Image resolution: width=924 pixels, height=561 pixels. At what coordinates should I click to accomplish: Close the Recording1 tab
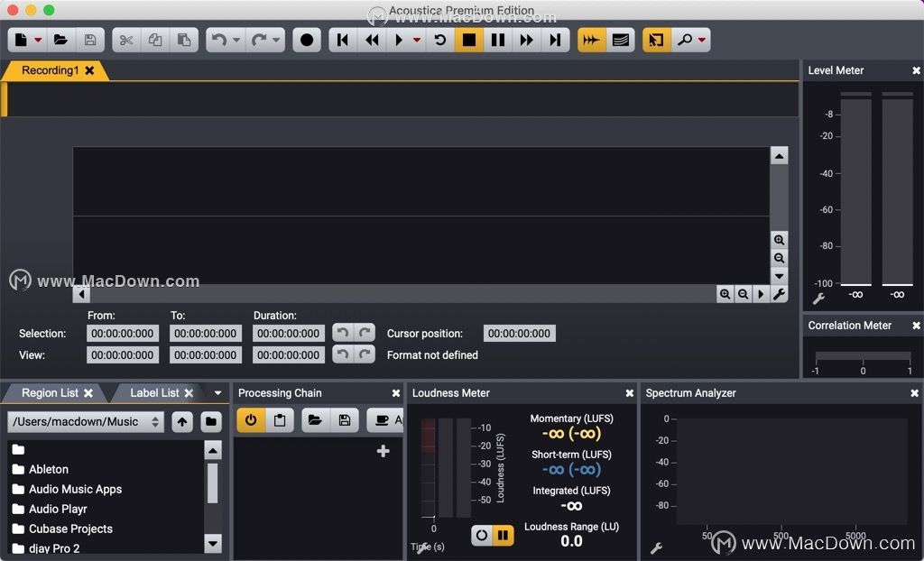click(89, 70)
